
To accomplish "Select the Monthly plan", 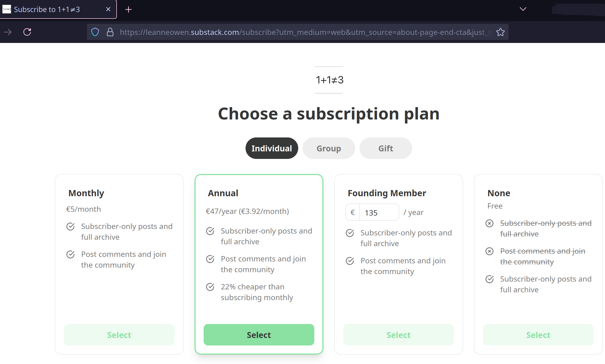I will coord(119,335).
